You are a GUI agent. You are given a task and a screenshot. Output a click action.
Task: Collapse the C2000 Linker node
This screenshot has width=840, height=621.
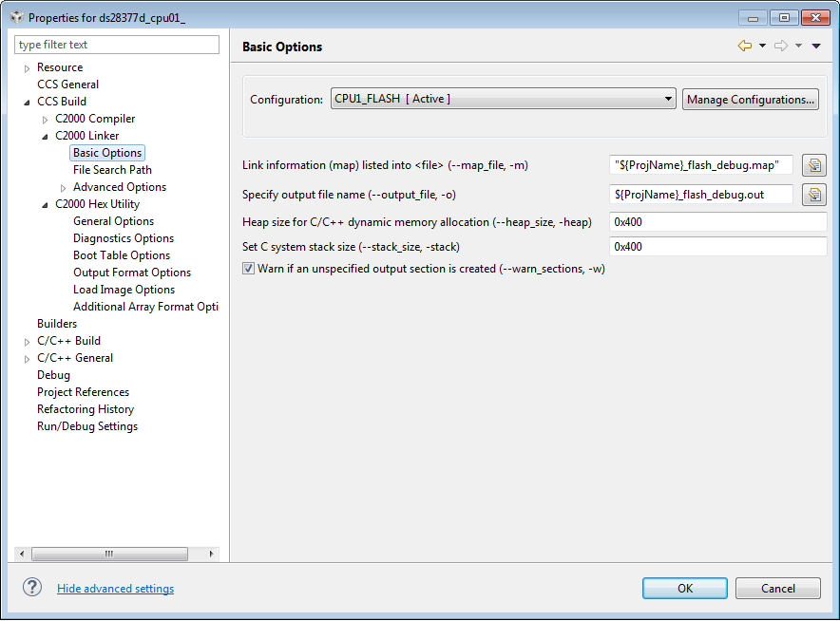45,137
